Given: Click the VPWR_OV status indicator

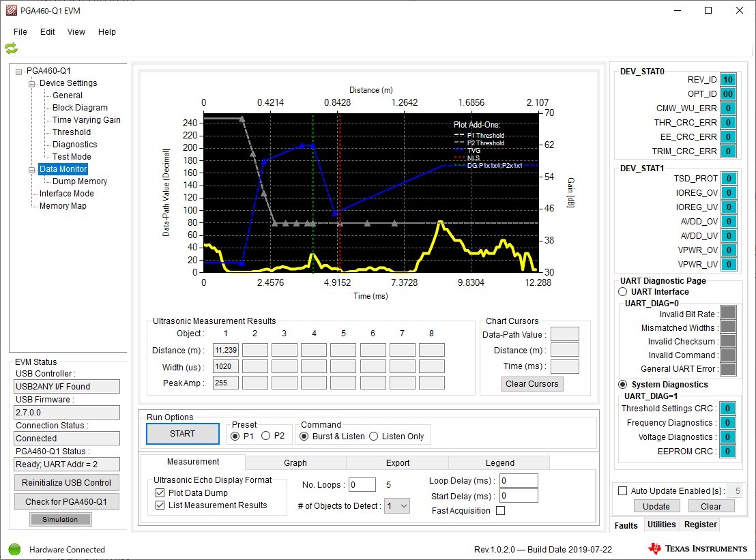Looking at the screenshot, I should click(x=729, y=250).
